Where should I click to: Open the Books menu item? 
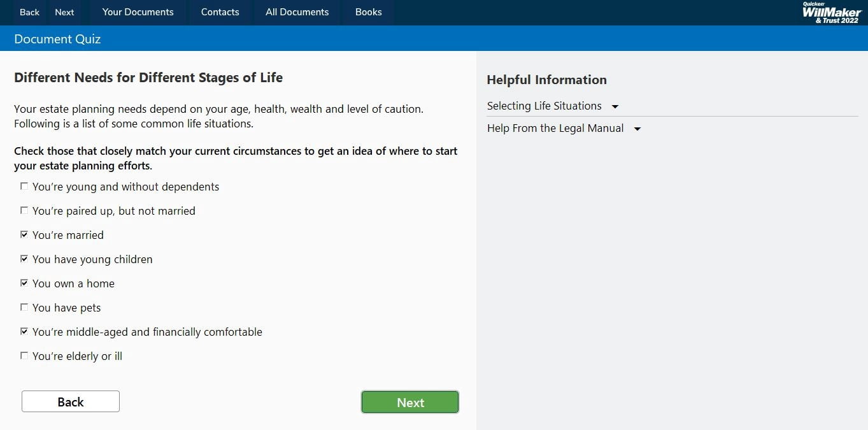(368, 12)
